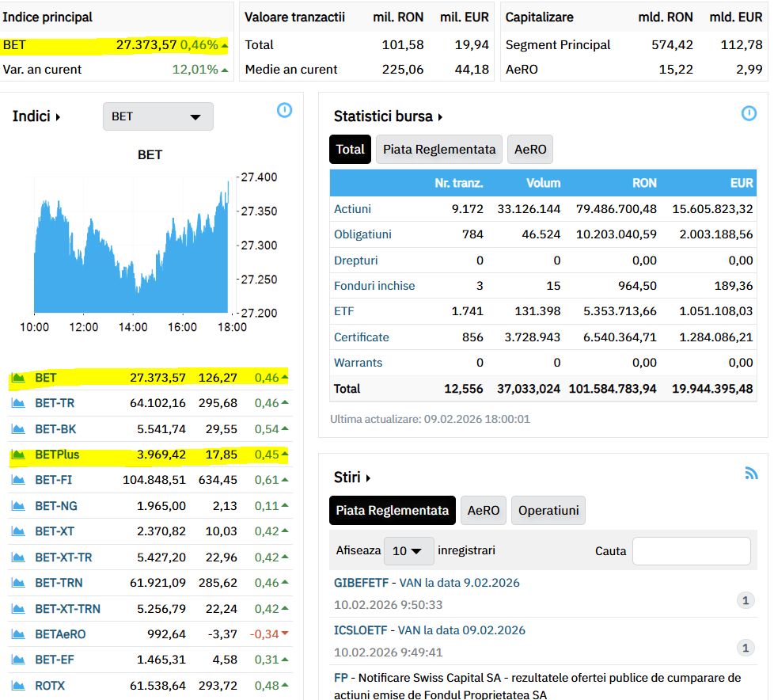Expand the Statistici bursa heading arrow
This screenshot has height=700, width=774.
[440, 117]
